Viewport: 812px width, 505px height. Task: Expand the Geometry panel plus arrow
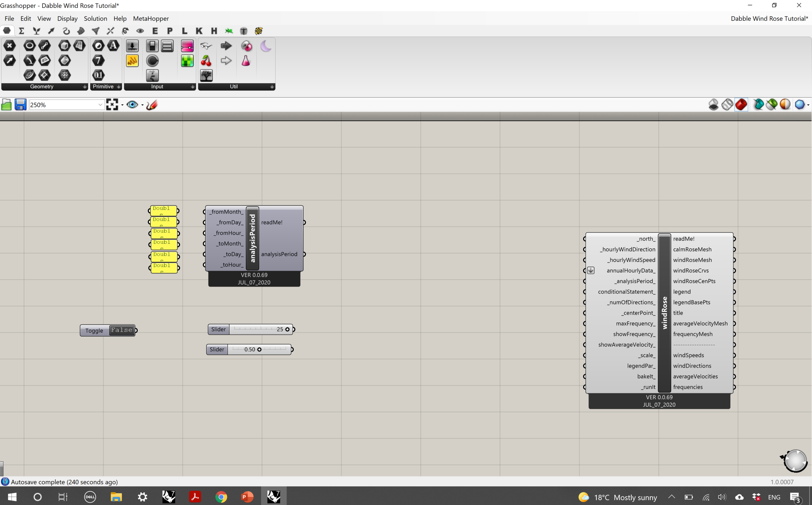click(x=85, y=87)
